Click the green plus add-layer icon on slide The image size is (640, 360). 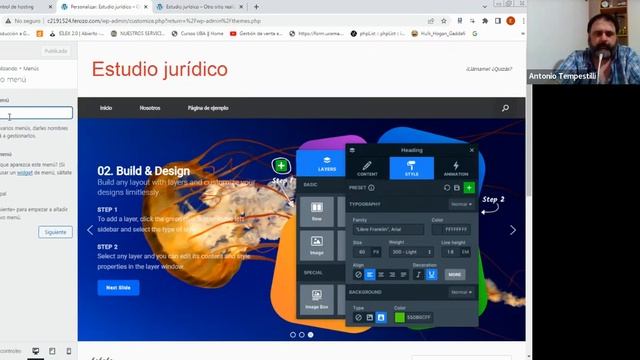click(x=281, y=166)
